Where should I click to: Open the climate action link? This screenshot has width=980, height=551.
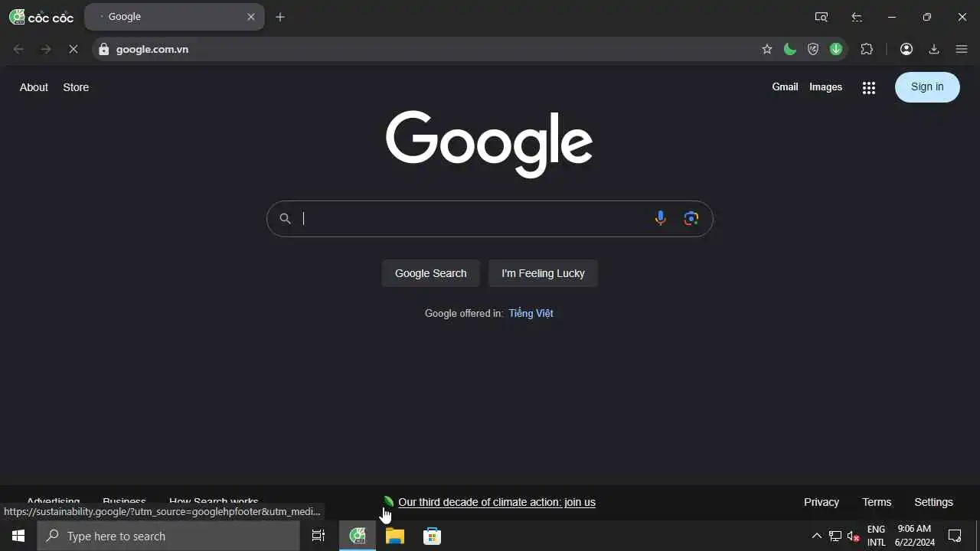click(497, 502)
